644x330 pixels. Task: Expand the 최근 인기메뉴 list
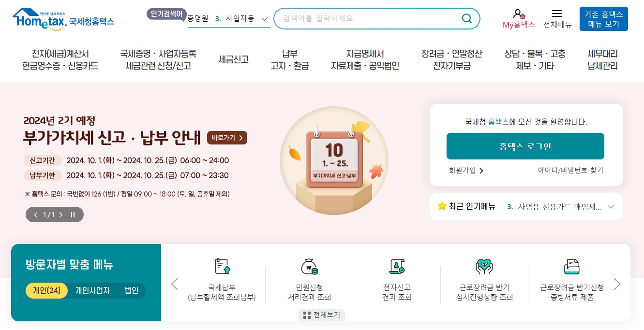click(x=611, y=206)
